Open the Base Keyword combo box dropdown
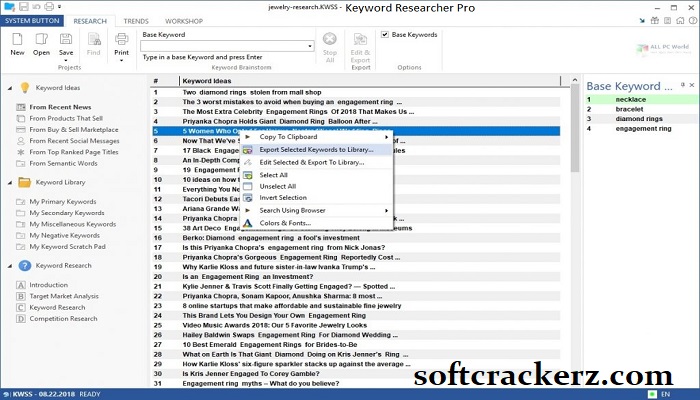This screenshot has height=400, width=700. coord(310,46)
